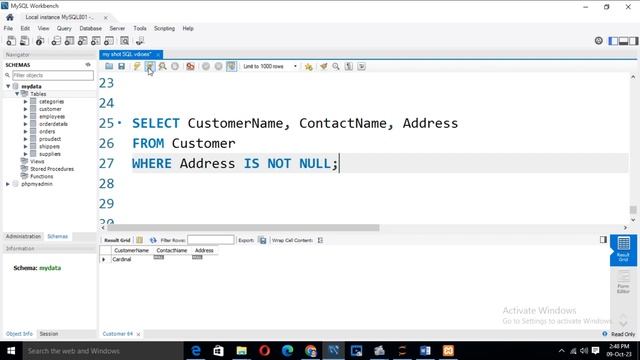Create a new SQL tab from main toolbar

coord(11,41)
